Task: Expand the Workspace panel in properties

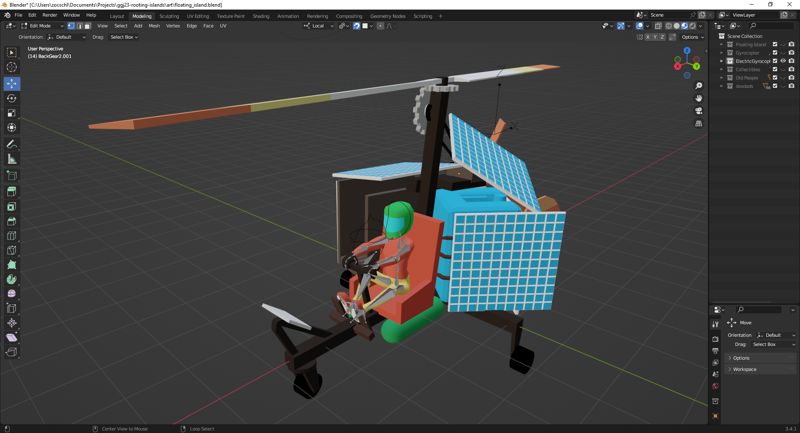Action: (x=744, y=369)
